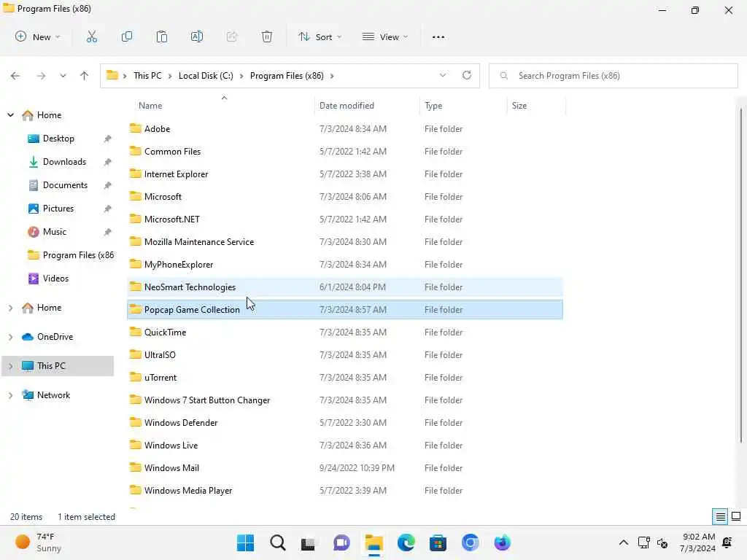Expand address bar history dropdown
Viewport: 747px width, 560px height.
click(x=443, y=75)
